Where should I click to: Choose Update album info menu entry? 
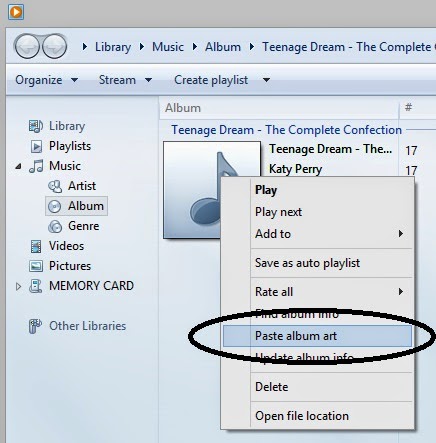point(317,358)
